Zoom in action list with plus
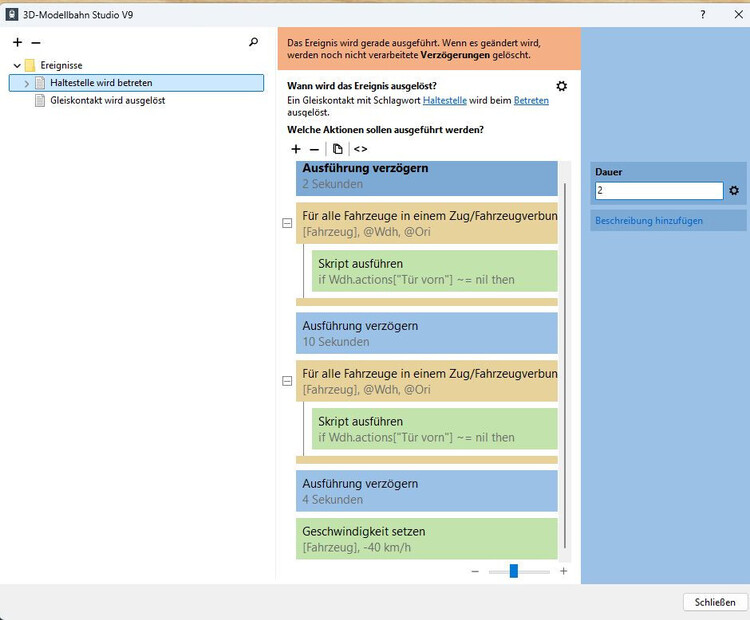Viewport: 750px width, 620px height. pyautogui.click(x=563, y=571)
